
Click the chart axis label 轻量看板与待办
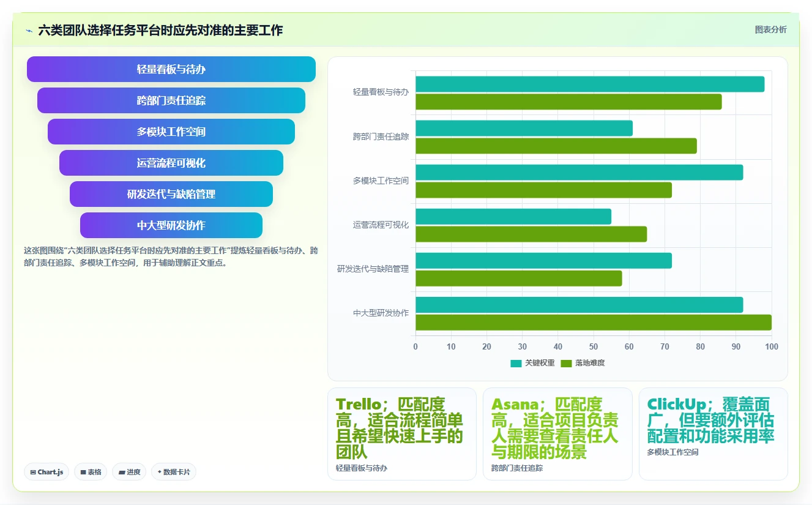pos(381,92)
